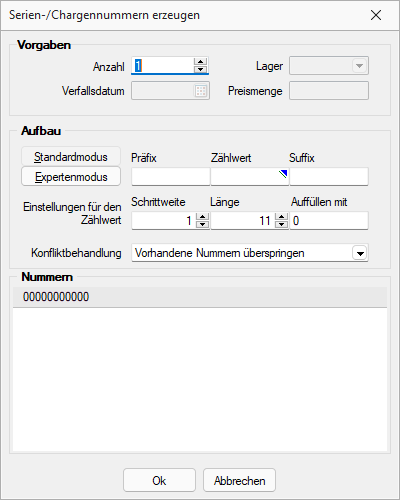
Task: Increase the Anzahl value with up arrow
Action: (x=200, y=62)
